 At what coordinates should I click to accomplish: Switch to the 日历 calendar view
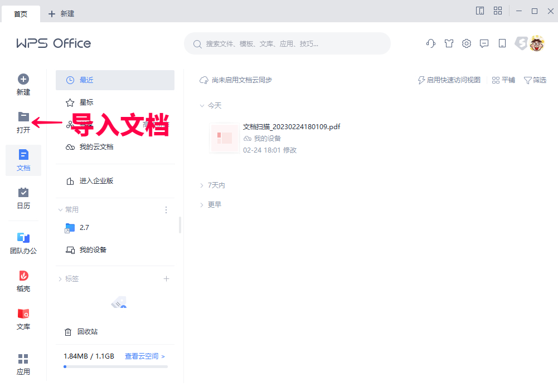click(x=23, y=198)
